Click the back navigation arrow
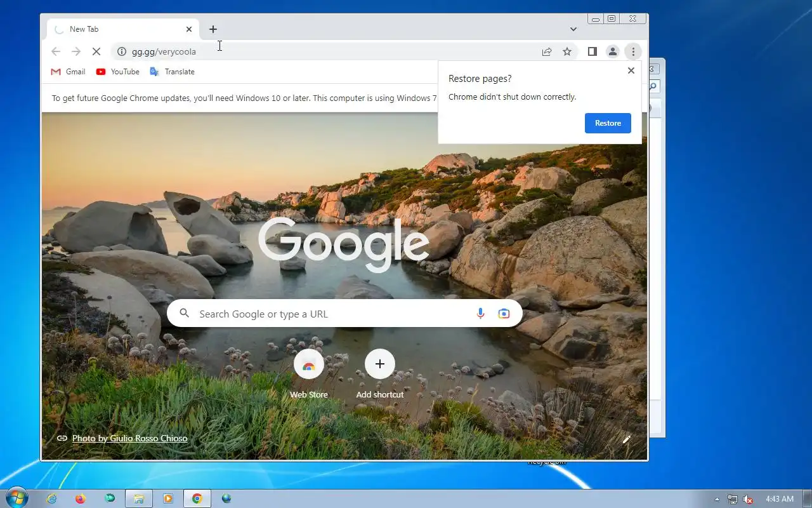 click(x=56, y=51)
